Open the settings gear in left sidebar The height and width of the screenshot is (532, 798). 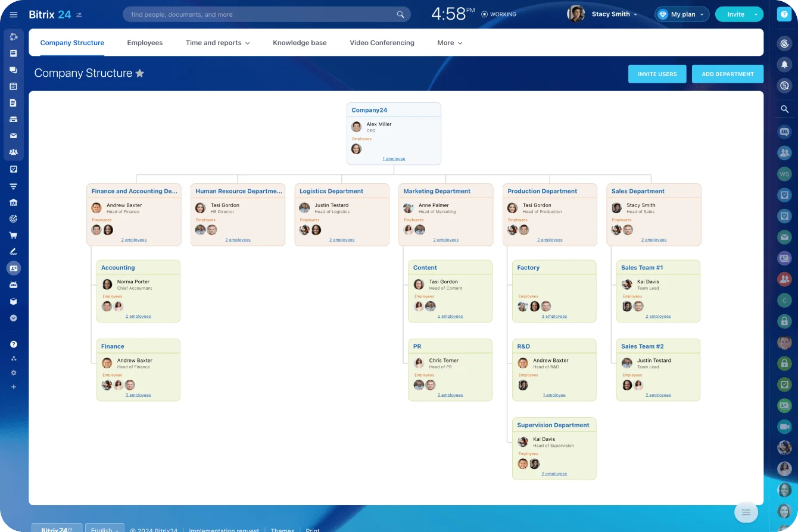[x=14, y=373]
